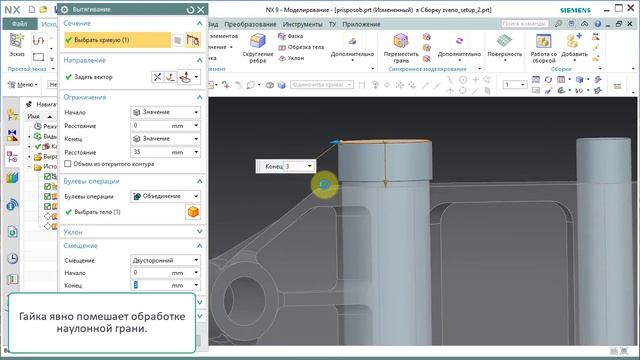640x360 pixels.
Task: Click the sketch section icon in Сечение
Action: (178, 40)
